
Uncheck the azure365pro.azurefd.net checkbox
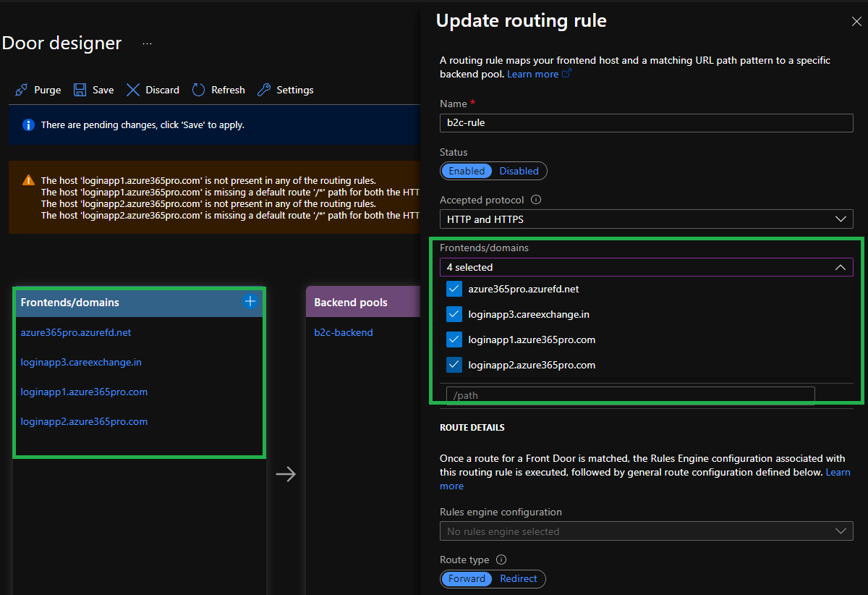[454, 289]
